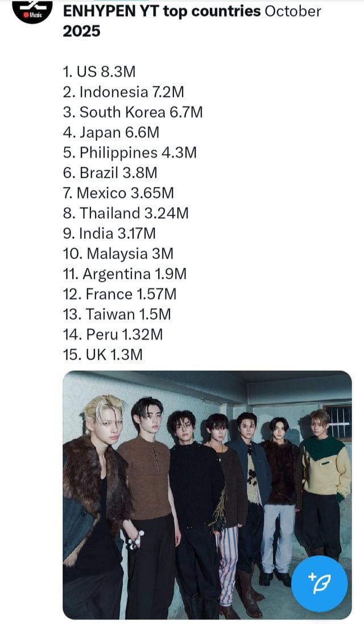This screenshot has width=364, height=624.
Task: Click the '15. UK 1.3M' line
Action: click(103, 355)
